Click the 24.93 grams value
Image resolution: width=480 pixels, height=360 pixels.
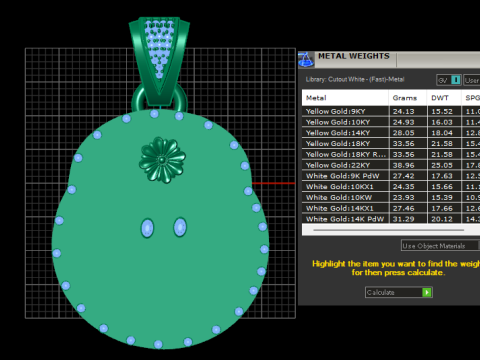[x=403, y=122]
